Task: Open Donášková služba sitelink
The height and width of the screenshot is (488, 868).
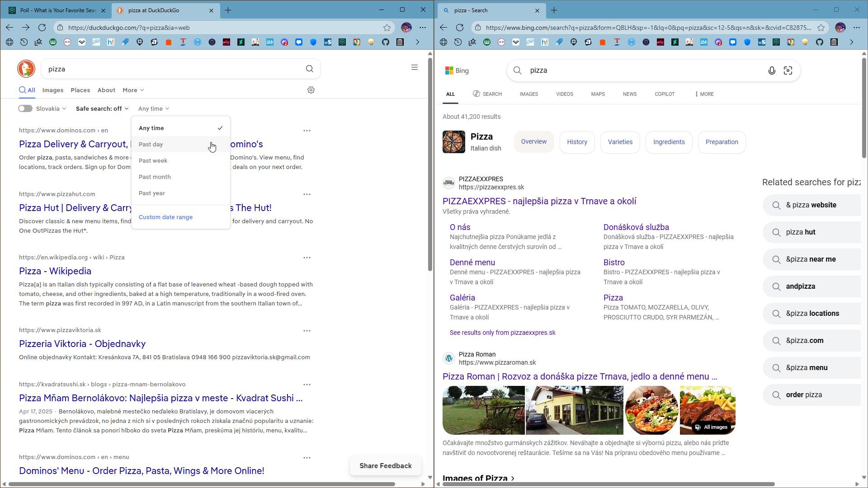Action: point(636,227)
